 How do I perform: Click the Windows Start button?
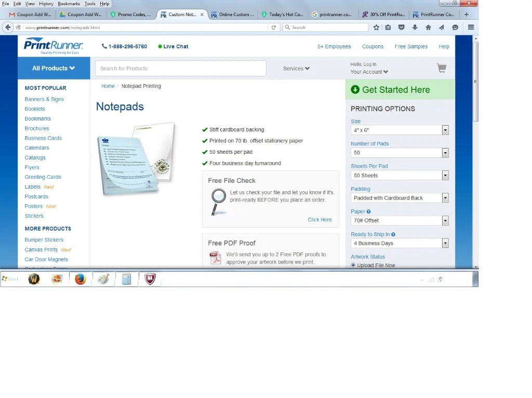pyautogui.click(x=10, y=279)
